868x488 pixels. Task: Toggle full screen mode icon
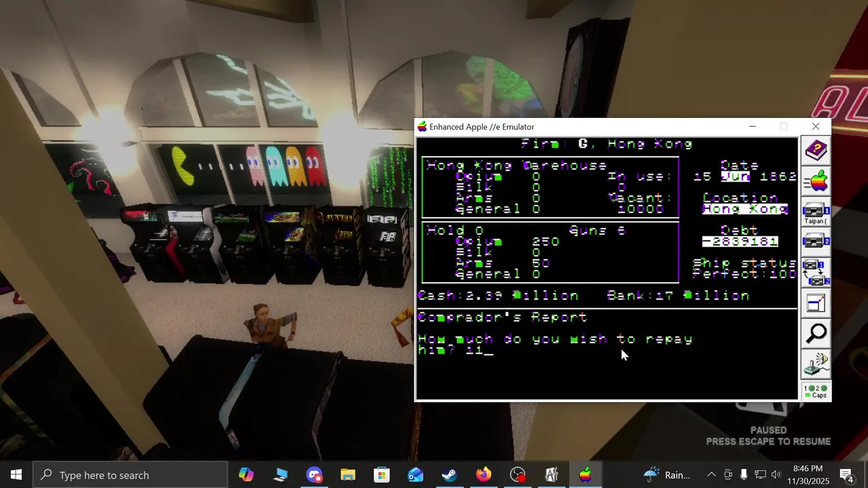point(816,303)
